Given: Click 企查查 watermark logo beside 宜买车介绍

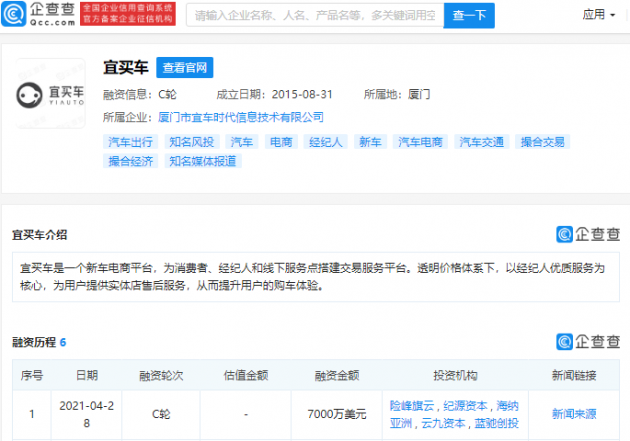Looking at the screenshot, I should point(587,235).
